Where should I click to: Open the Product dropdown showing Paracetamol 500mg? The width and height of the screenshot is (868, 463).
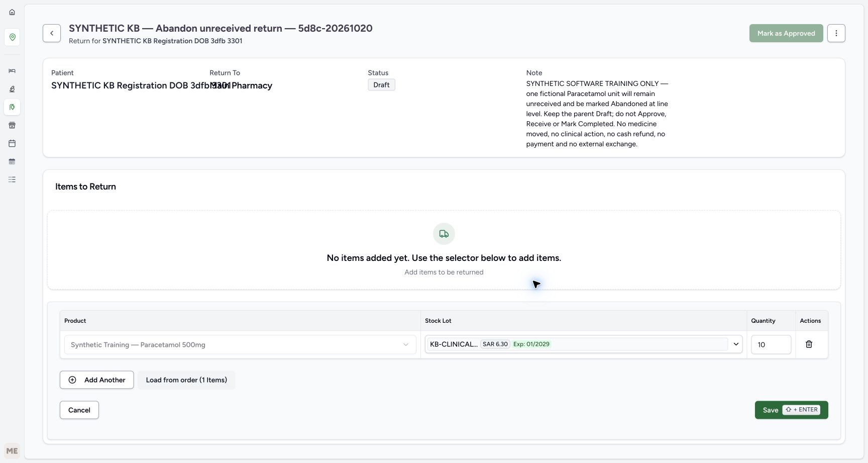point(240,345)
